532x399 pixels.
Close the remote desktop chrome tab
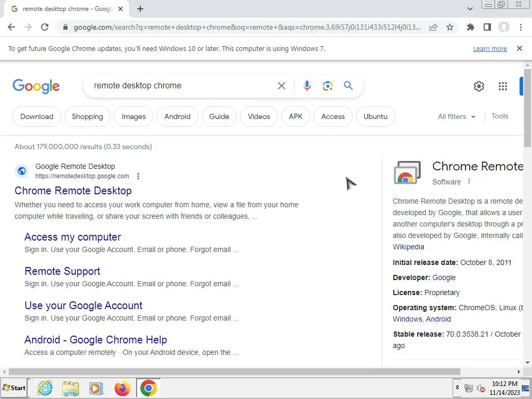click(x=121, y=9)
